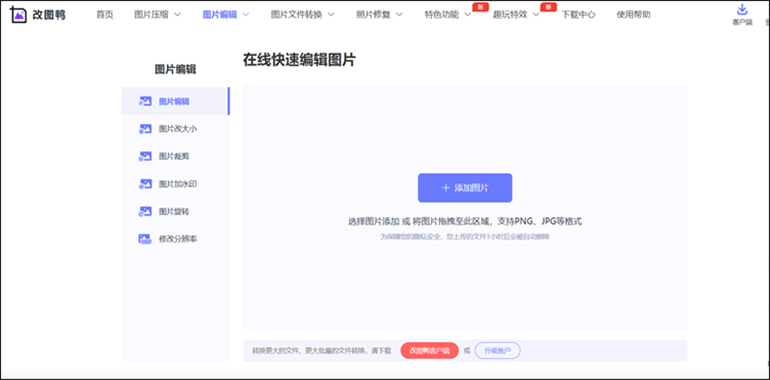Click the 图片旋转 sidebar icon
The height and width of the screenshot is (380, 770).
coord(145,211)
